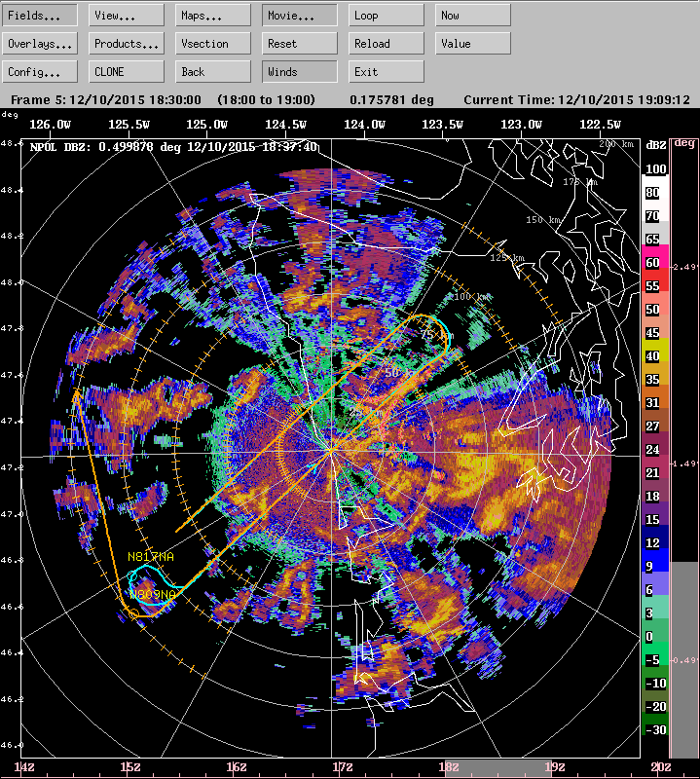Click the Current Time readout
The image size is (700, 779).
click(x=576, y=100)
